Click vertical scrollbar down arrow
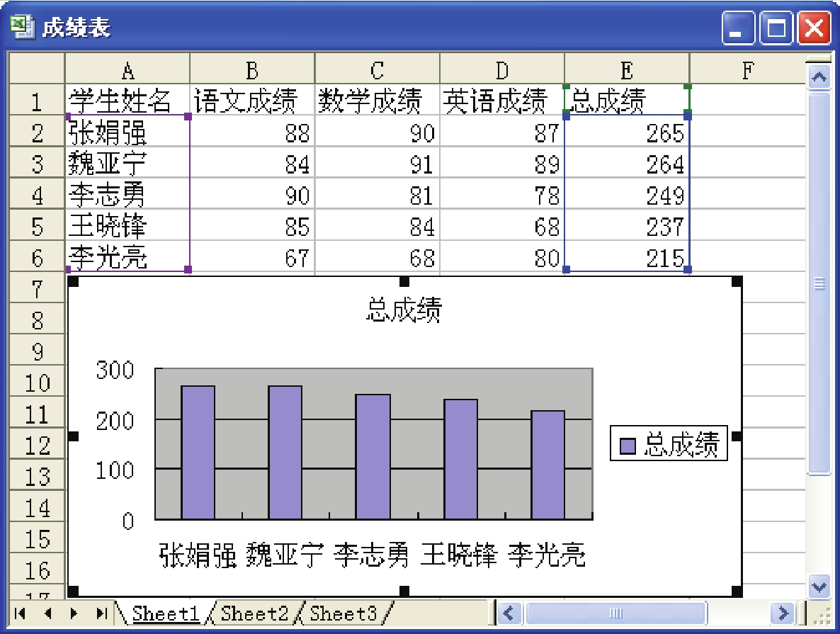This screenshot has height=634, width=840. [819, 587]
